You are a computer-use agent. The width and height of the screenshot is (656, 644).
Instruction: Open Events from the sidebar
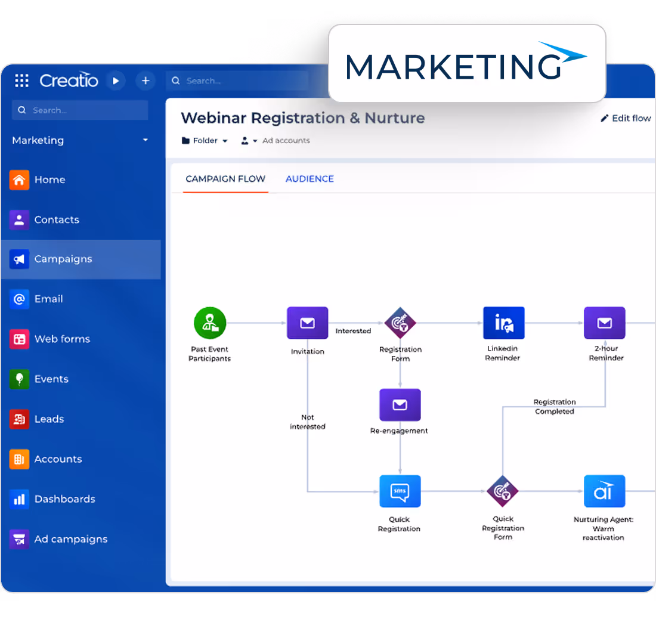coord(18,379)
